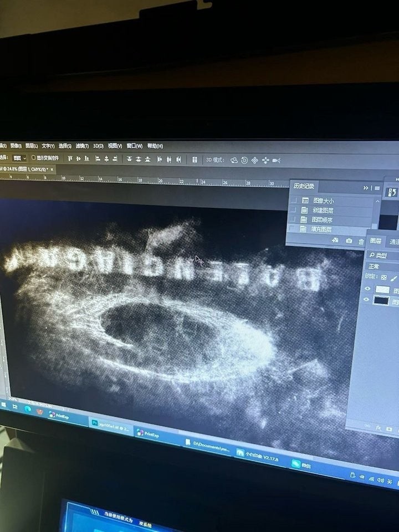
Task: Open 微信 from the Windows taskbar
Action: point(301,464)
